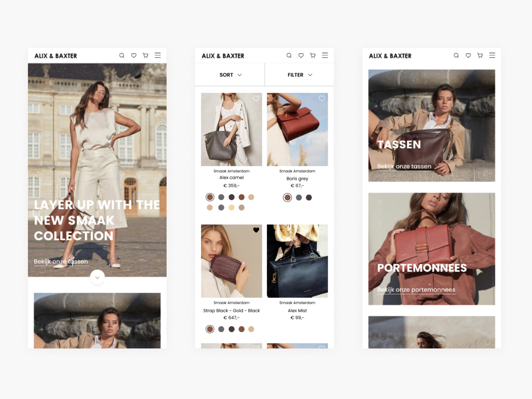Unfavorite the Strap Black - Gold - Black bag
The image size is (532, 399).
click(x=256, y=230)
